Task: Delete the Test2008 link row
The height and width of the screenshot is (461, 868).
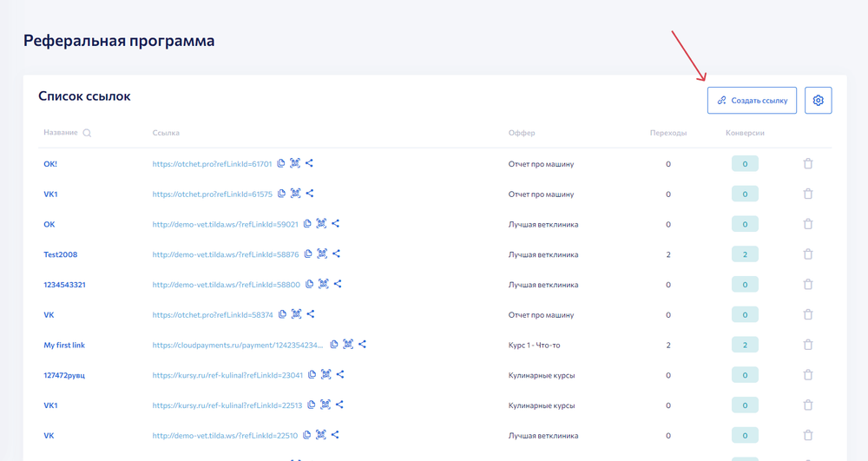Action: pyautogui.click(x=807, y=254)
